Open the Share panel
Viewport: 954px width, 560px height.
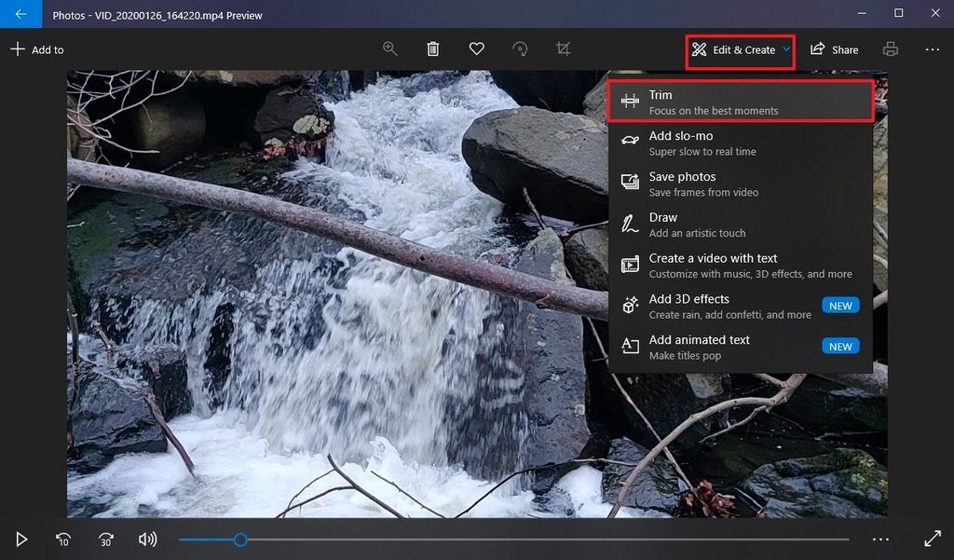point(834,48)
